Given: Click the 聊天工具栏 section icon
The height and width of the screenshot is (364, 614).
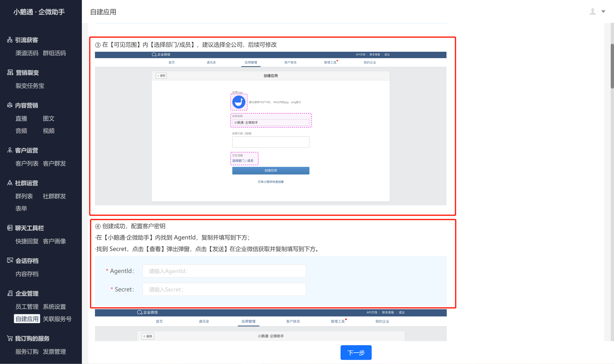Looking at the screenshot, I should [x=10, y=228].
